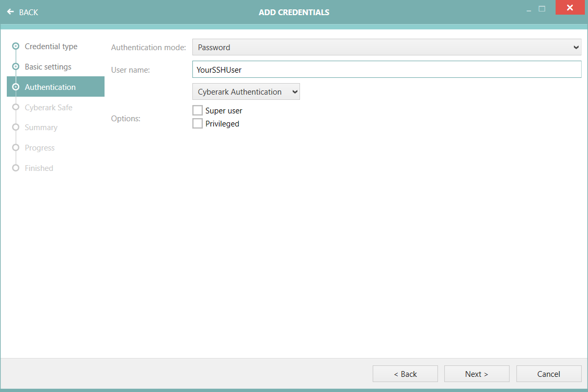Maximize the Add Credentials window
The height and width of the screenshot is (392, 588).
click(542, 9)
